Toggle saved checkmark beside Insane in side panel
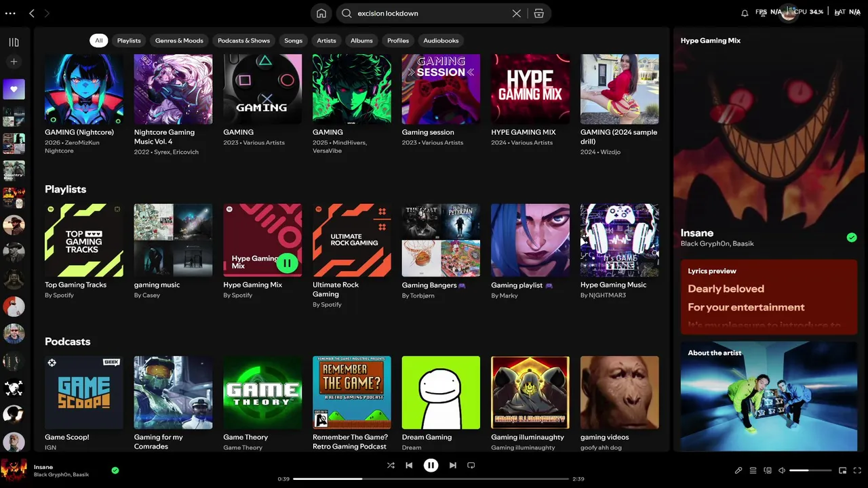This screenshot has width=868, height=488. pyautogui.click(x=852, y=237)
